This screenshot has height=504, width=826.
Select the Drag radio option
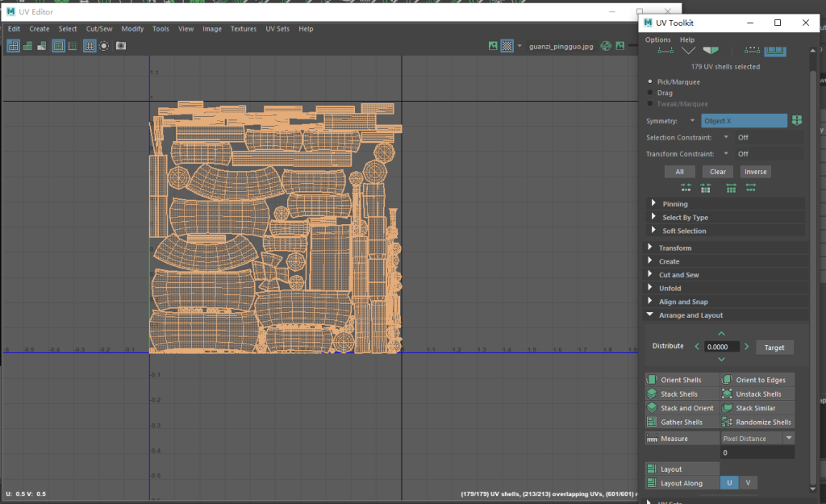pos(650,93)
